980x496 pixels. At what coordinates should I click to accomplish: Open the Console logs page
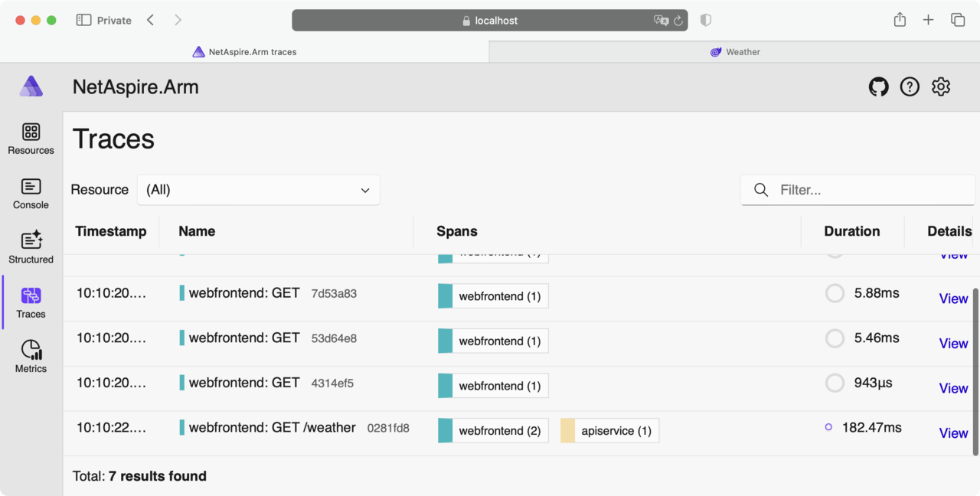(x=31, y=194)
